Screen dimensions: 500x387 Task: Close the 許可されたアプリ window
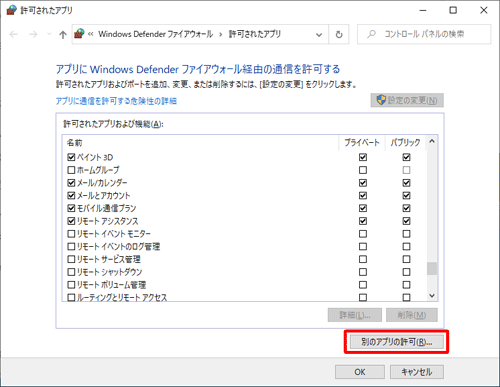coord(484,10)
